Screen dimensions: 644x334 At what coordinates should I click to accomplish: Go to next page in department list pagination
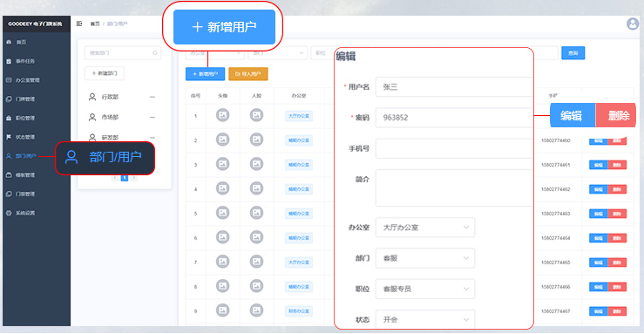134,178
